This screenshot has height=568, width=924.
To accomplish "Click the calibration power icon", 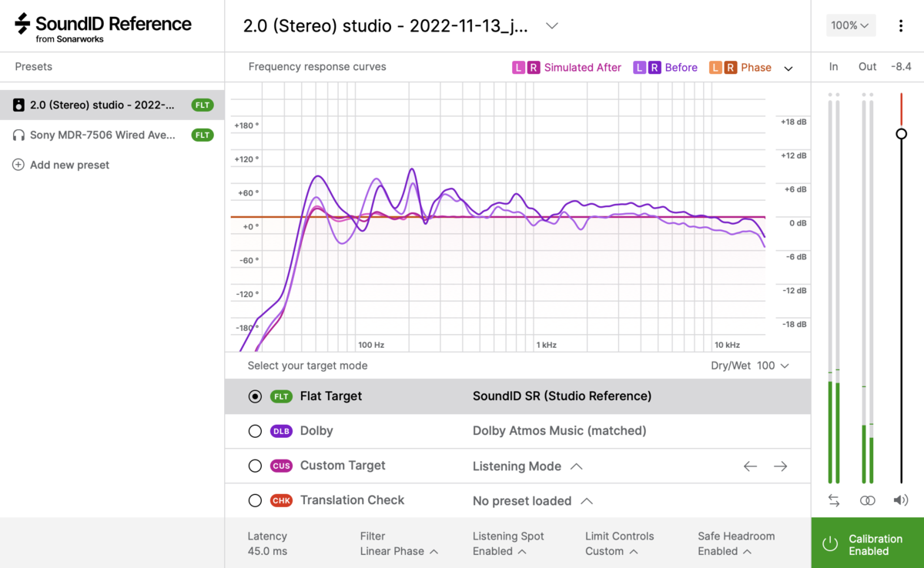I will point(830,544).
